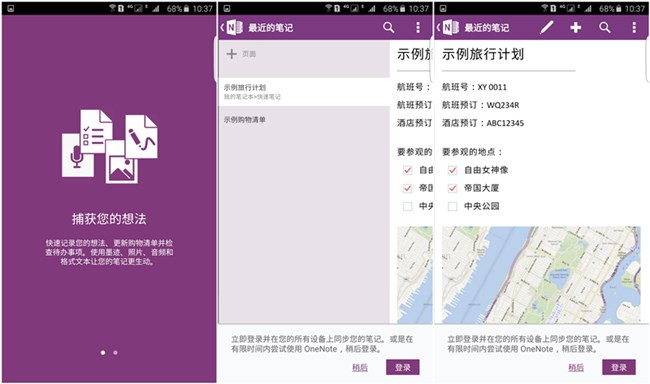Tap the 航班号：XY 0011 line
This screenshot has height=384, width=650.
(x=474, y=87)
